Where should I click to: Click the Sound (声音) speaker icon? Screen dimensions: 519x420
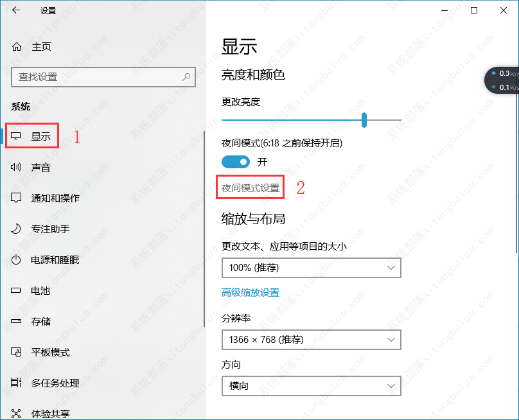[17, 168]
